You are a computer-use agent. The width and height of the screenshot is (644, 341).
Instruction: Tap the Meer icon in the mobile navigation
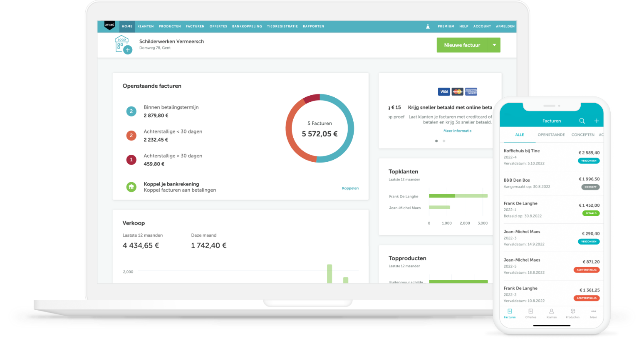coord(593,313)
